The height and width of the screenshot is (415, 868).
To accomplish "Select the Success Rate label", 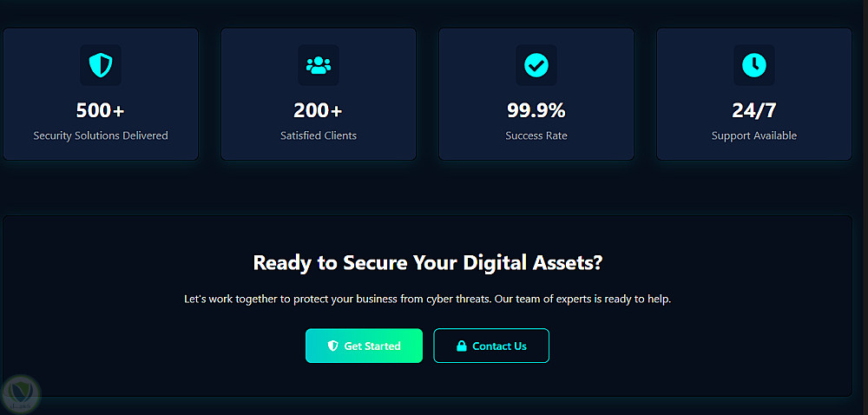I will tap(536, 135).
